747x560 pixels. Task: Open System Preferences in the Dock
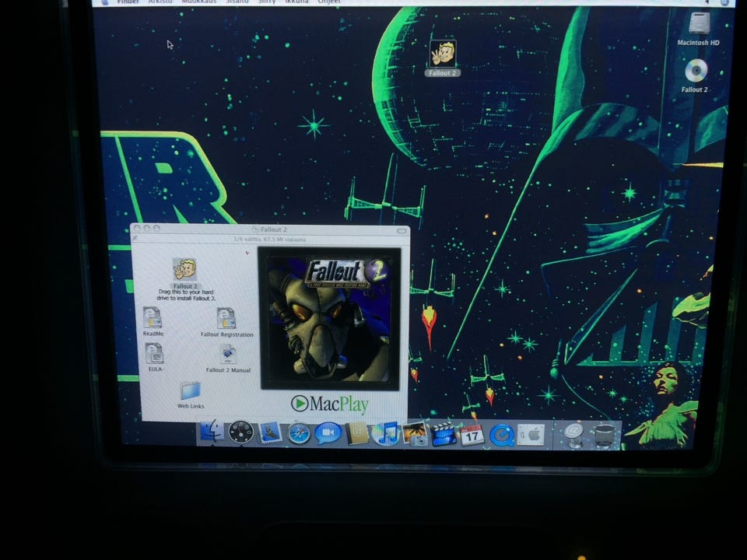[530, 436]
